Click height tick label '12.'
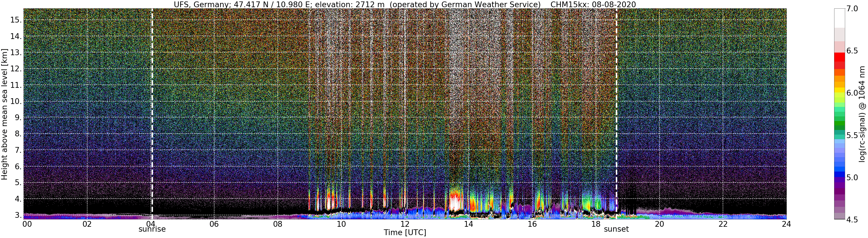The image size is (868, 238). coord(16,69)
